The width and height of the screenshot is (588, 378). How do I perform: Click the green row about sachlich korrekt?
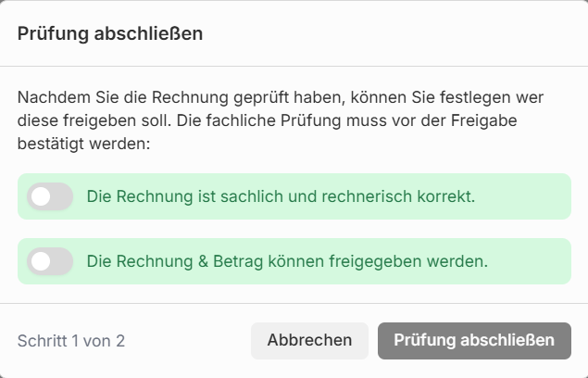click(519, 196)
